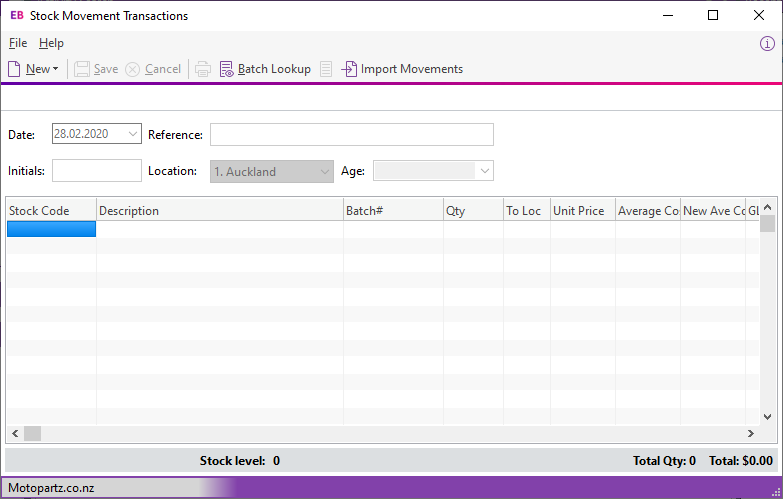
Task: Click the Initials text box
Action: pos(97,171)
